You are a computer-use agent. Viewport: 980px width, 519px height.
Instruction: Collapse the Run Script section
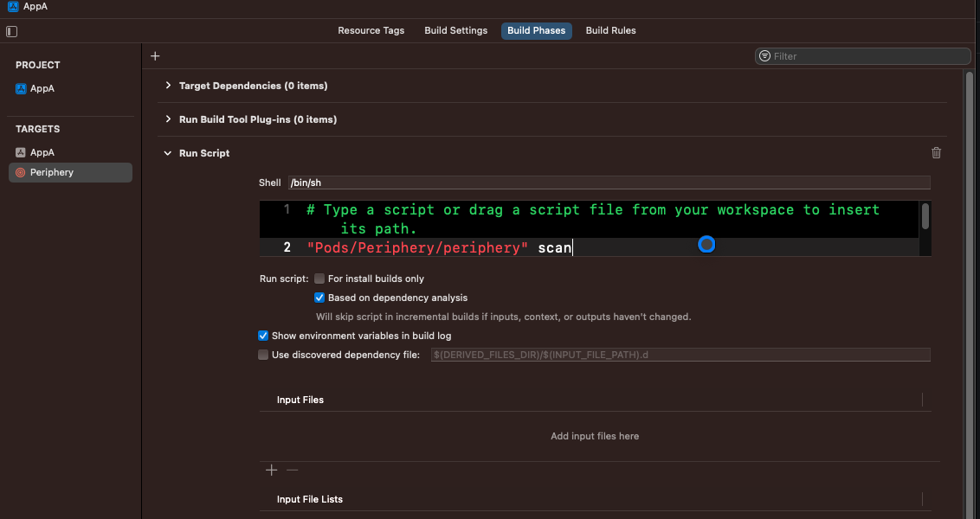167,153
